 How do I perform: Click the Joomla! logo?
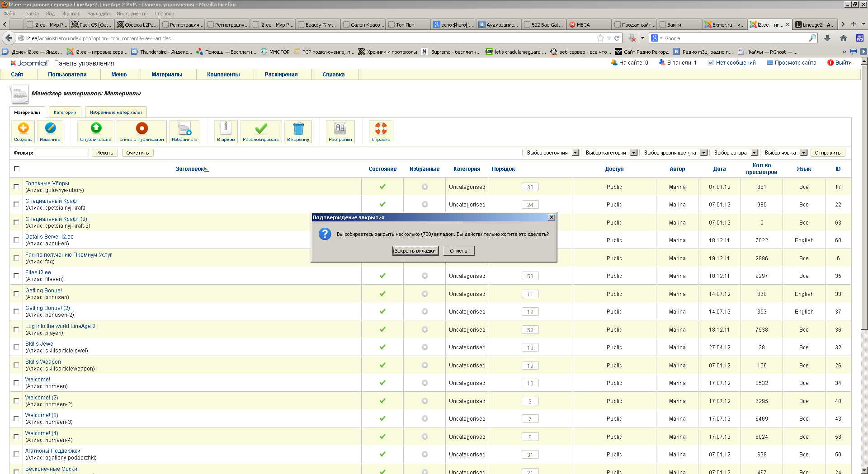click(x=29, y=63)
